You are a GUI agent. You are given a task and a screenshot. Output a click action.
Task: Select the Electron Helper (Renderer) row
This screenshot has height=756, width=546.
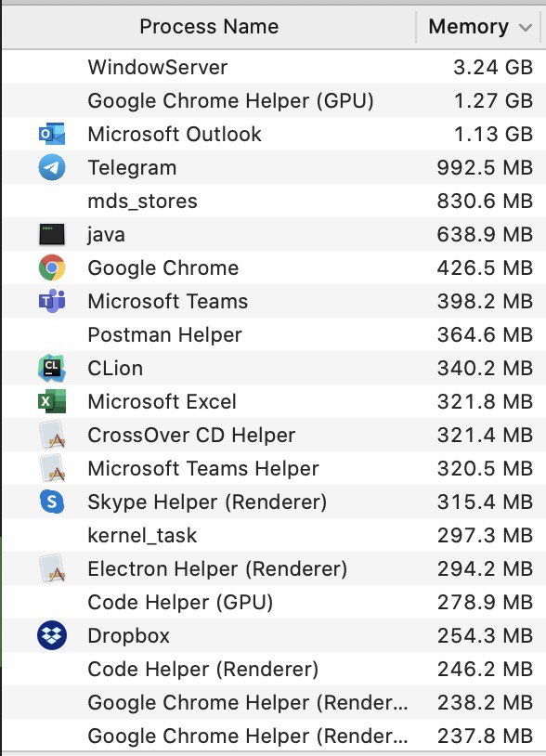pos(273,569)
